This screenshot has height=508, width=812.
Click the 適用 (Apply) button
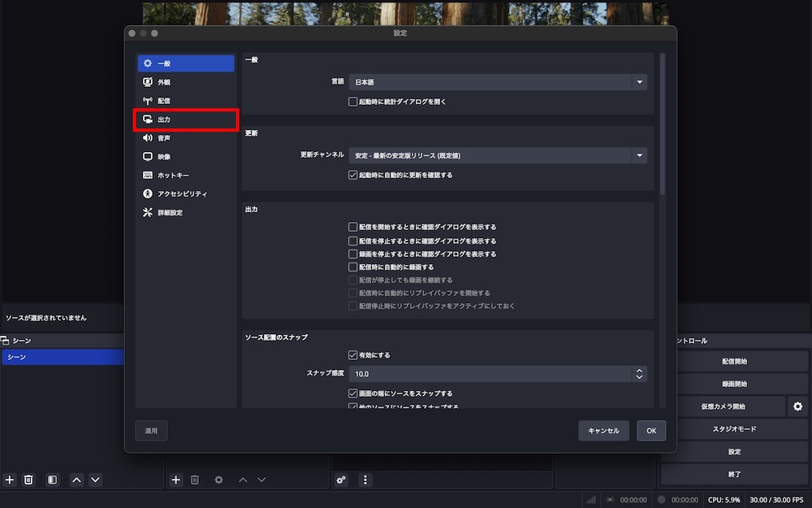[x=151, y=431]
